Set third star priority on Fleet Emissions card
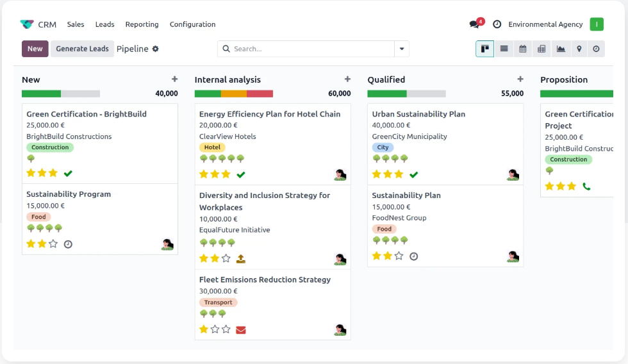Image resolution: width=628 pixels, height=364 pixels. [x=226, y=329]
